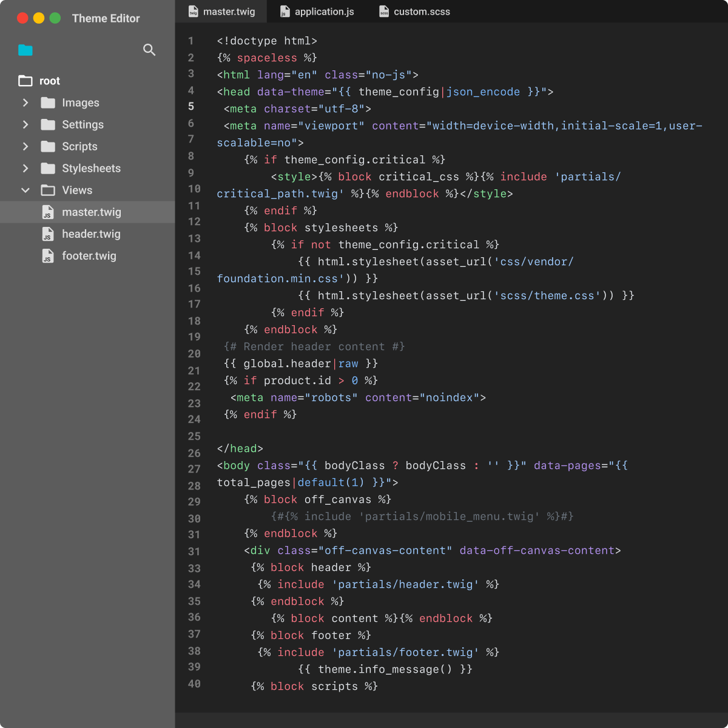Screen dimensions: 728x728
Task: Expand the Scripts folder chevron
Action: [x=25, y=146]
